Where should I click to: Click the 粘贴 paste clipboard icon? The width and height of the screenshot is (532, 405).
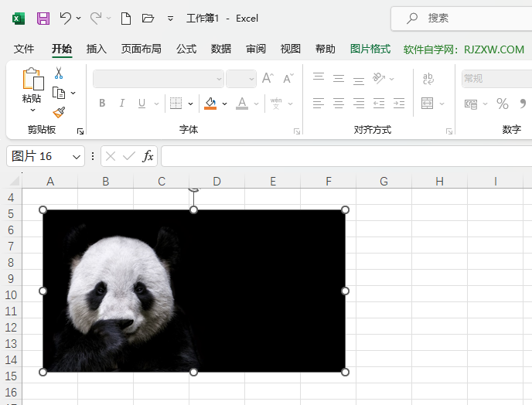[33, 79]
